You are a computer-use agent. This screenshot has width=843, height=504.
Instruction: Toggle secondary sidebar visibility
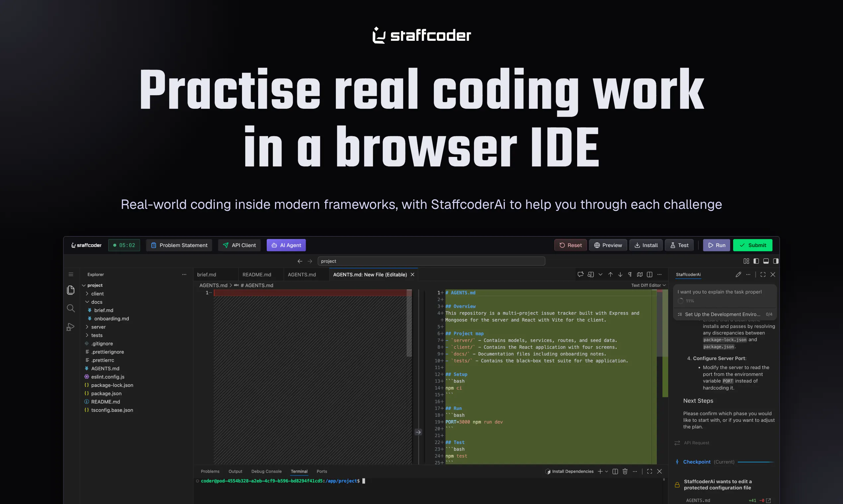776,261
